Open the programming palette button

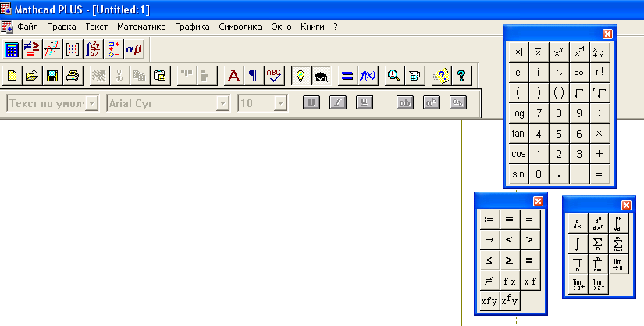113,49
